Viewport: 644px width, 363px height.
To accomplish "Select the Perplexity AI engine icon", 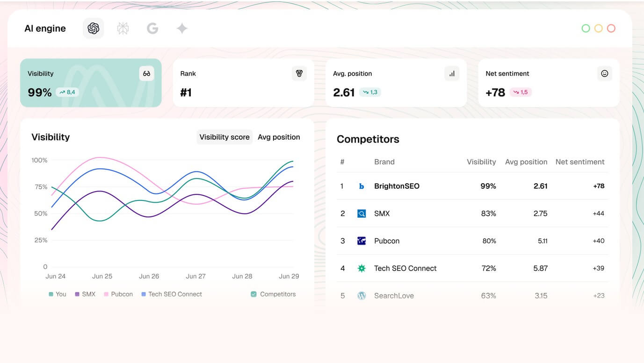I will pyautogui.click(x=123, y=28).
